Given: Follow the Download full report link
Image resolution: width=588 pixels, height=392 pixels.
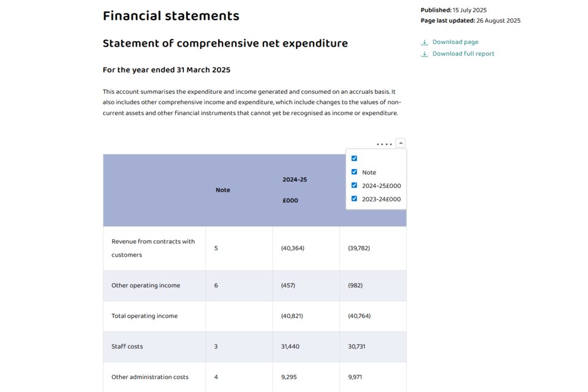Looking at the screenshot, I should (463, 54).
